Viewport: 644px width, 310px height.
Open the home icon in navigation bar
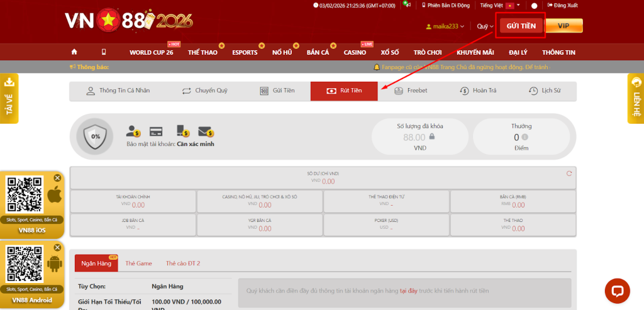click(x=74, y=52)
